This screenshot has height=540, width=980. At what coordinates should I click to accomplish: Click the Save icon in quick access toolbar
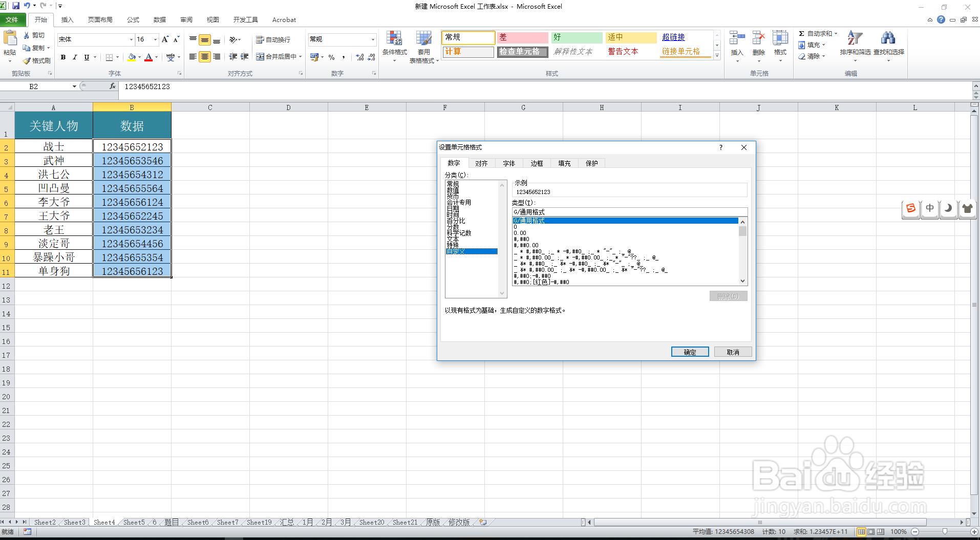point(16,6)
